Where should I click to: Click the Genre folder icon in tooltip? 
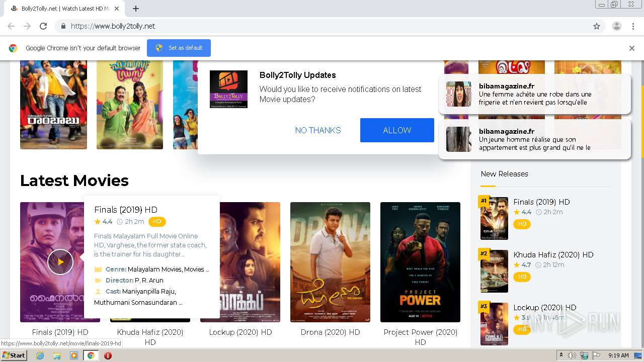coord(98,269)
